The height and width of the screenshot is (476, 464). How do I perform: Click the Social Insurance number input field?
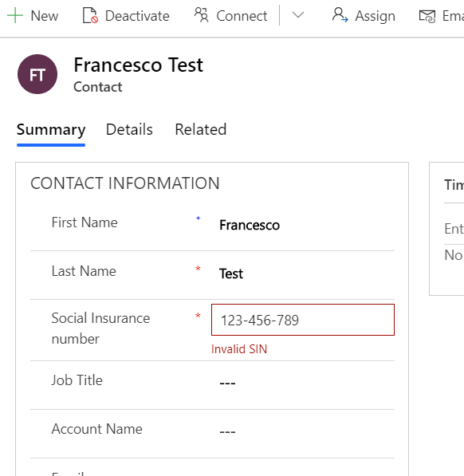303,320
